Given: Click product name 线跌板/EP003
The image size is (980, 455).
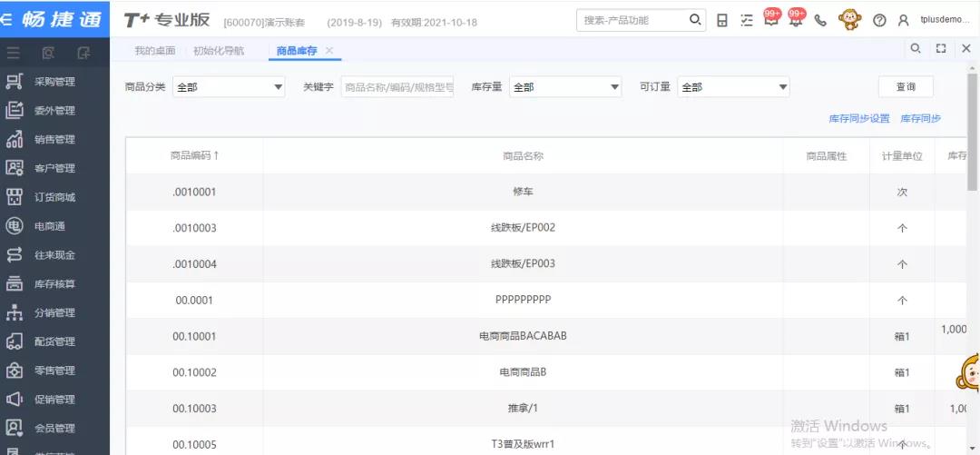Looking at the screenshot, I should tap(524, 264).
